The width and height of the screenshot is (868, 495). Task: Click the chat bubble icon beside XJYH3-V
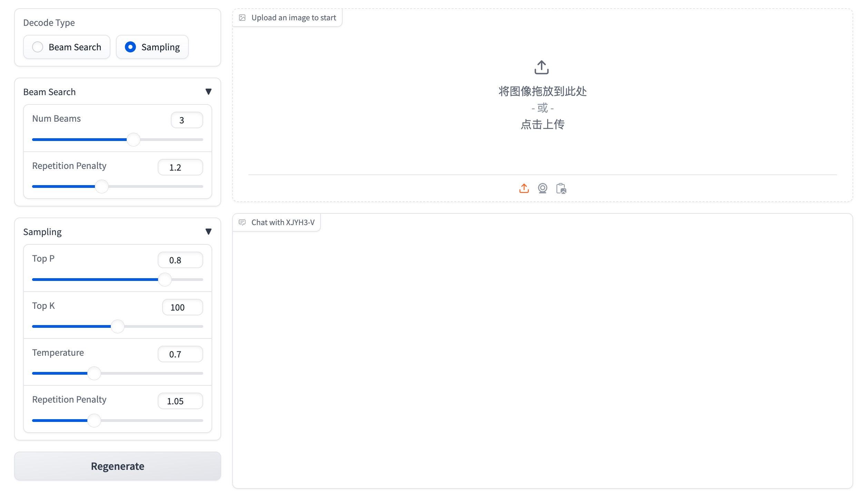[243, 222]
